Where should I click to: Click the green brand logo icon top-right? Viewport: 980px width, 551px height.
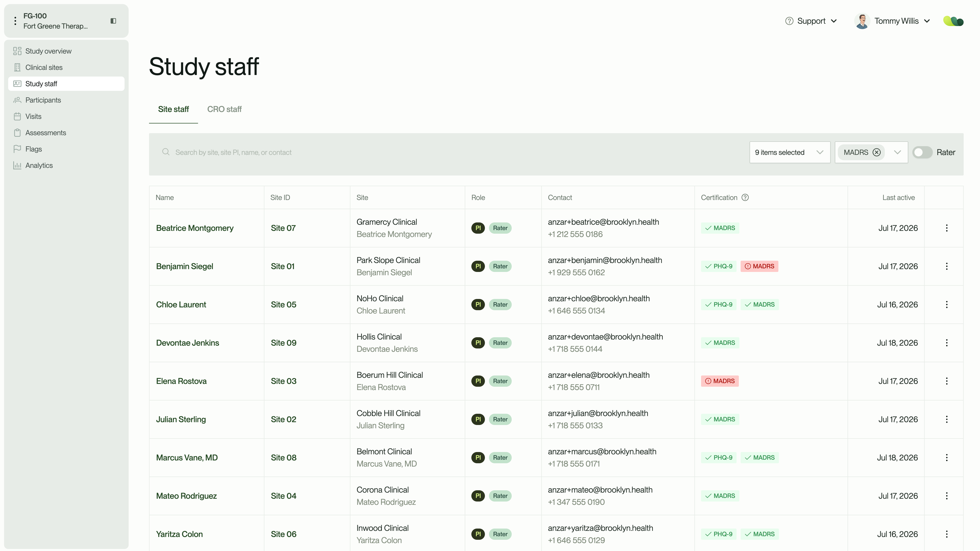(x=953, y=21)
